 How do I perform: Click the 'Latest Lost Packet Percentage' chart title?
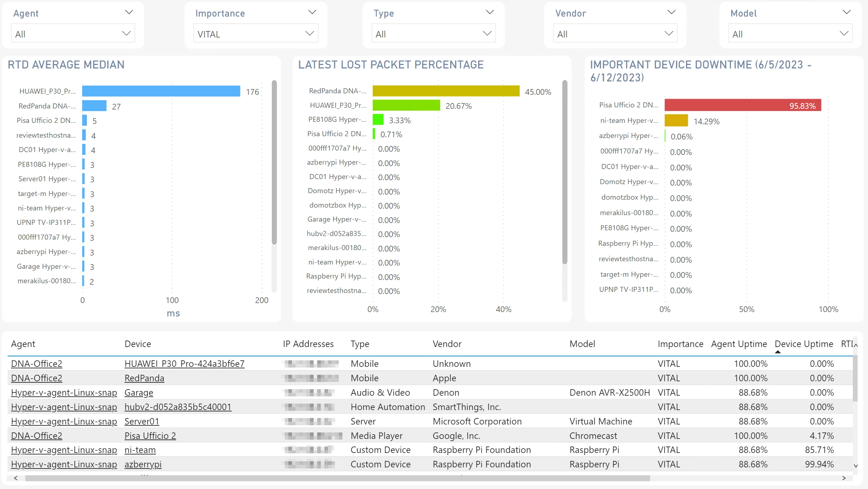(391, 65)
